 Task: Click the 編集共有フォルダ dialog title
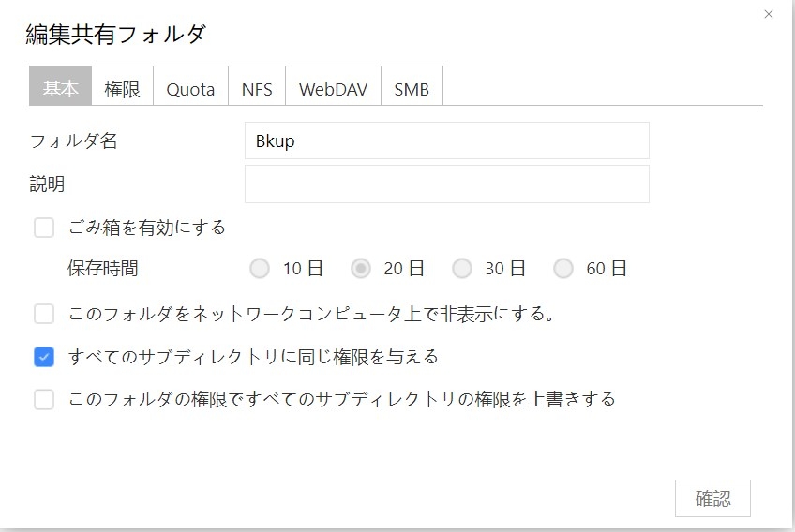click(x=115, y=35)
